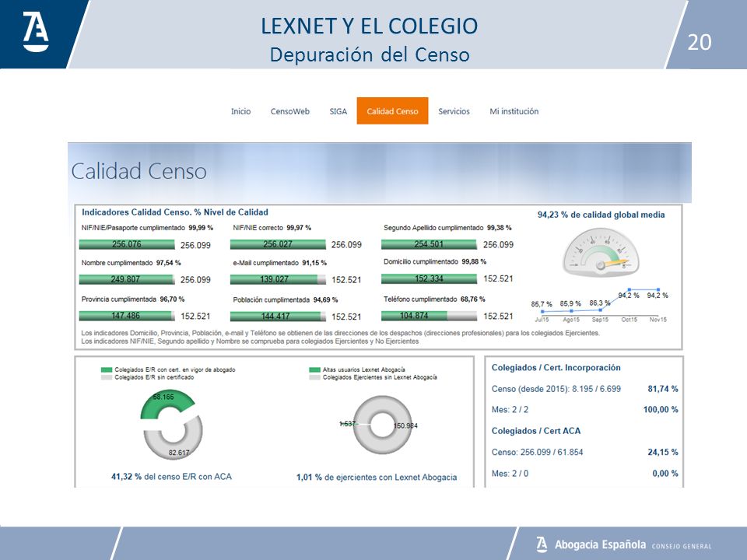Click 'Segundo Apellido cumplimentado 99,38 %' label
This screenshot has width=747, height=560.
coord(447,228)
